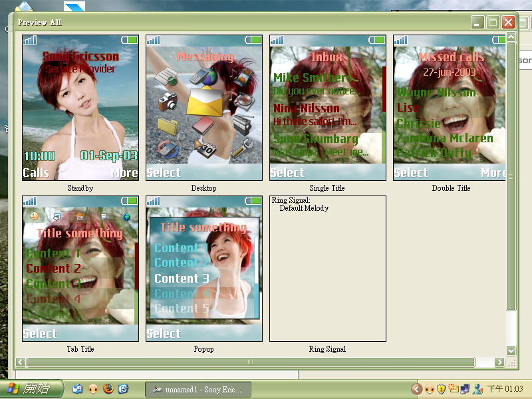Select the Ring Signal preview box

pos(328,269)
